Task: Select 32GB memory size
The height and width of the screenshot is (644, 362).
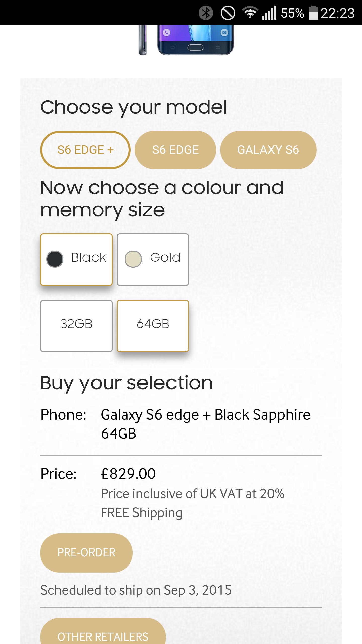Action: click(76, 326)
